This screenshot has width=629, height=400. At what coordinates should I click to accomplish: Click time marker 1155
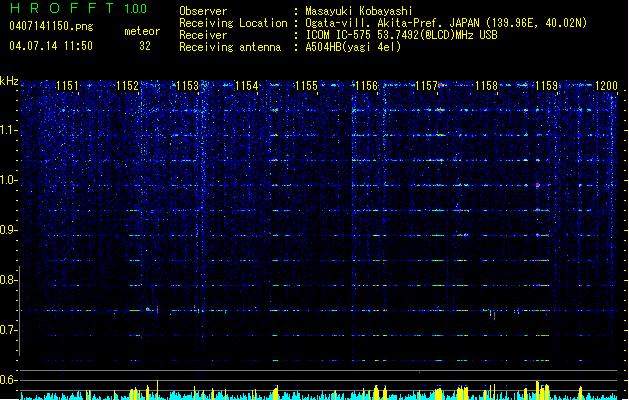306,86
